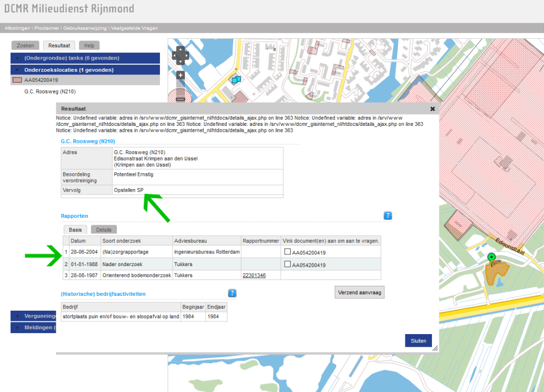Zoom in with the map plus button
The width and height of the screenshot is (544, 392).
181,75
